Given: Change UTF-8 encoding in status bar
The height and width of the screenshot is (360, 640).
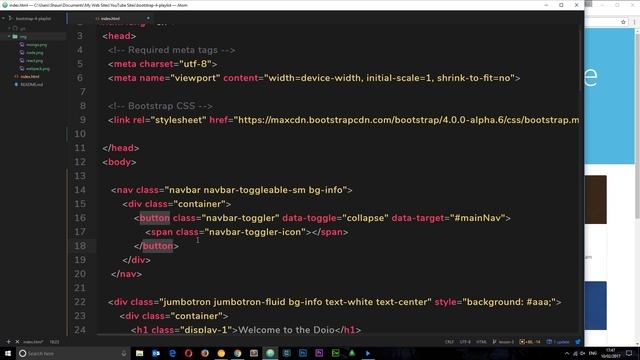Looking at the screenshot, I should (x=465, y=342).
